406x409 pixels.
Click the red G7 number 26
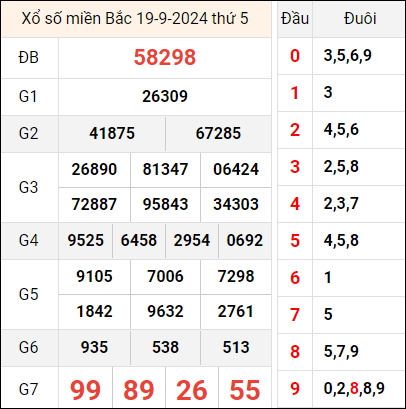click(x=192, y=390)
